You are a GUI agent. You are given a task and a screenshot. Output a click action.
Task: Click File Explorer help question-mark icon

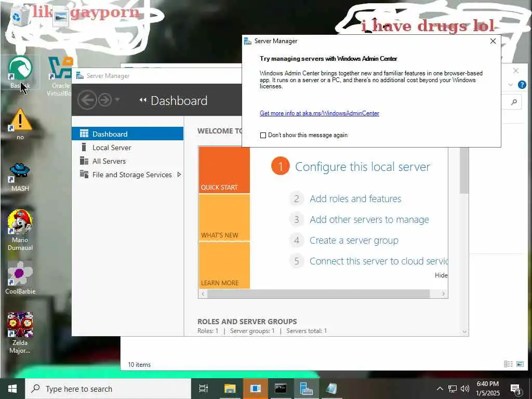pyautogui.click(x=522, y=85)
